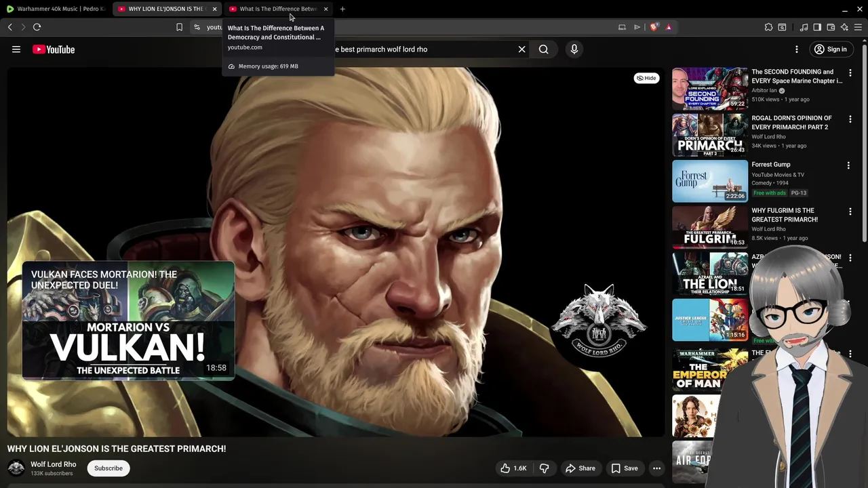This screenshot has height=488, width=868.
Task: Open Leo AI sparkle icon
Action: (844, 27)
